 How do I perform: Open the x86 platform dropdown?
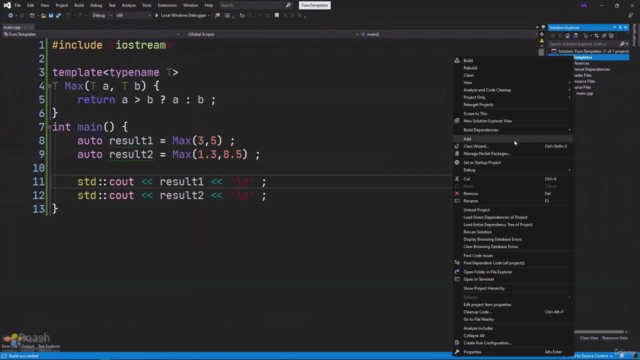(133, 16)
